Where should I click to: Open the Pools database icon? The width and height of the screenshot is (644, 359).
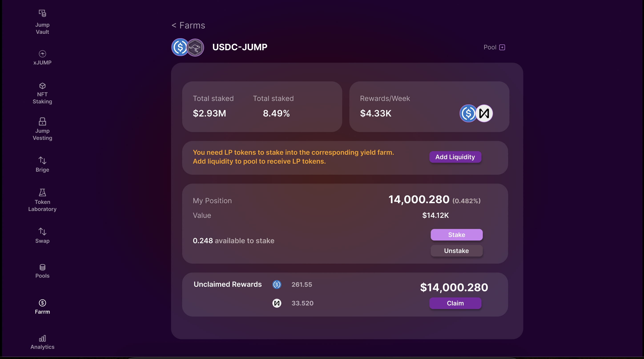click(42, 267)
